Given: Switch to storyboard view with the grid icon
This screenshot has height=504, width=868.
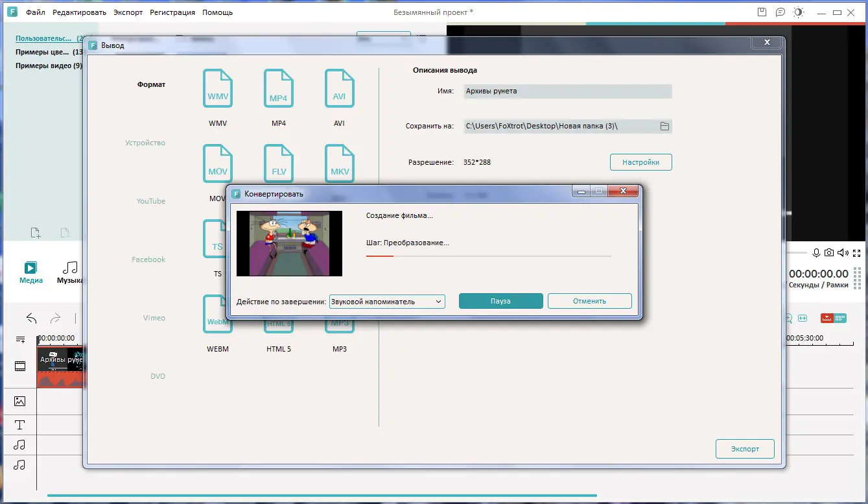Looking at the screenshot, I should coord(841,318).
